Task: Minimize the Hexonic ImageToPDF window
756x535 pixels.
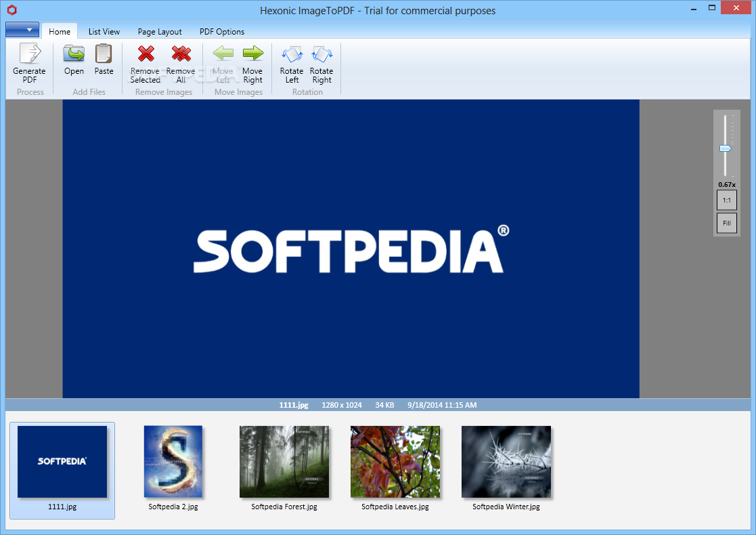Action: (x=694, y=8)
